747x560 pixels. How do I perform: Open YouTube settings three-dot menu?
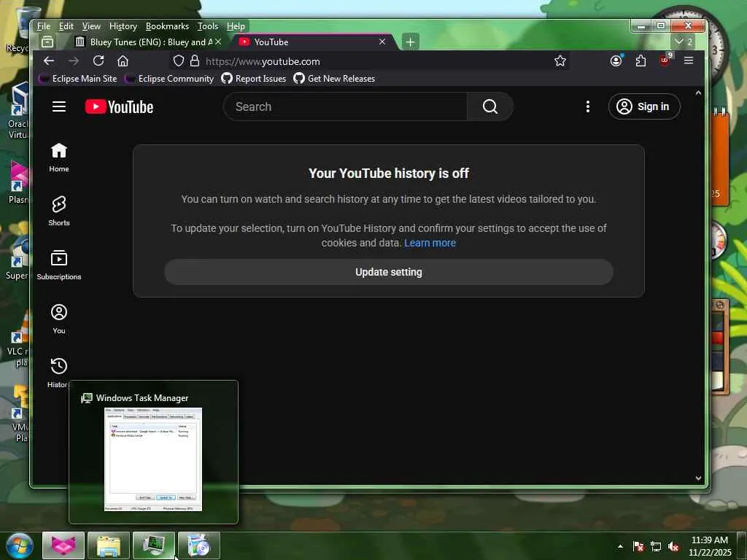pyautogui.click(x=588, y=106)
